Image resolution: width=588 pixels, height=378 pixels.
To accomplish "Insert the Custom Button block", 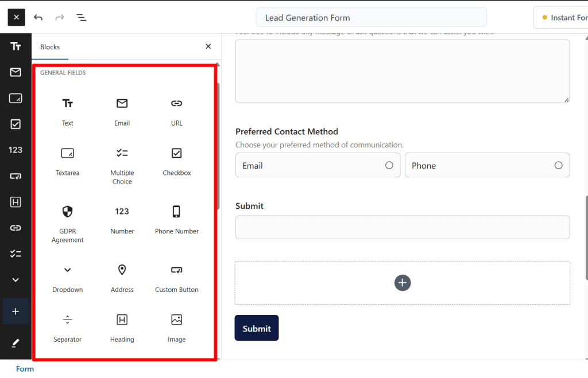I will click(176, 278).
